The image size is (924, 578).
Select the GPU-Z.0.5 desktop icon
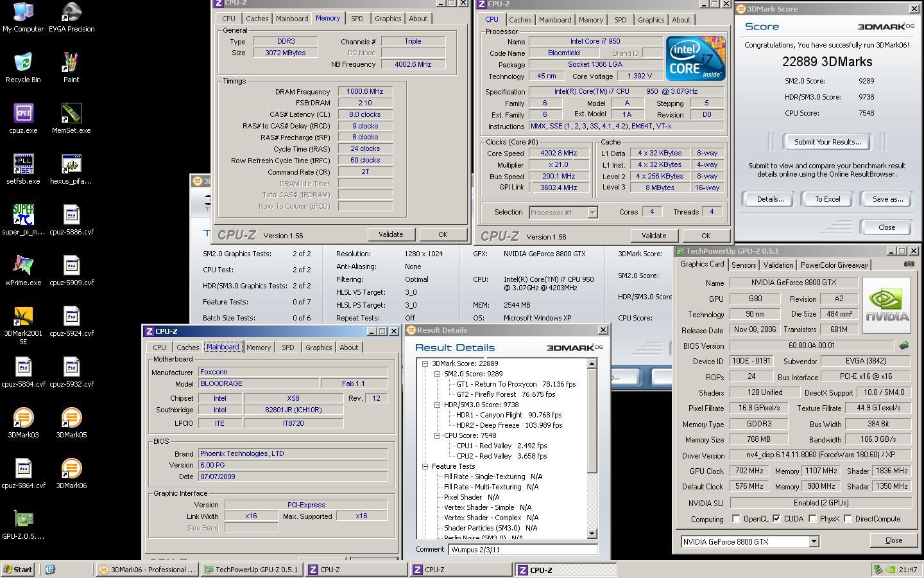pos(23,525)
